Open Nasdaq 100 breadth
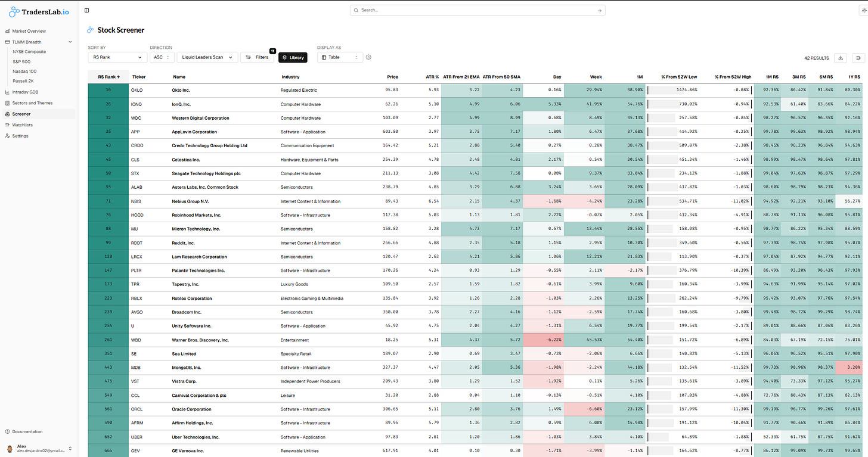The width and height of the screenshot is (868, 457). click(24, 71)
